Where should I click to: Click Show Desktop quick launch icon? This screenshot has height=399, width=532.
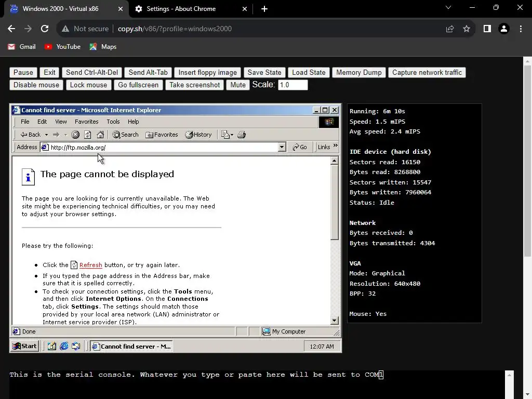pyautogui.click(x=51, y=346)
